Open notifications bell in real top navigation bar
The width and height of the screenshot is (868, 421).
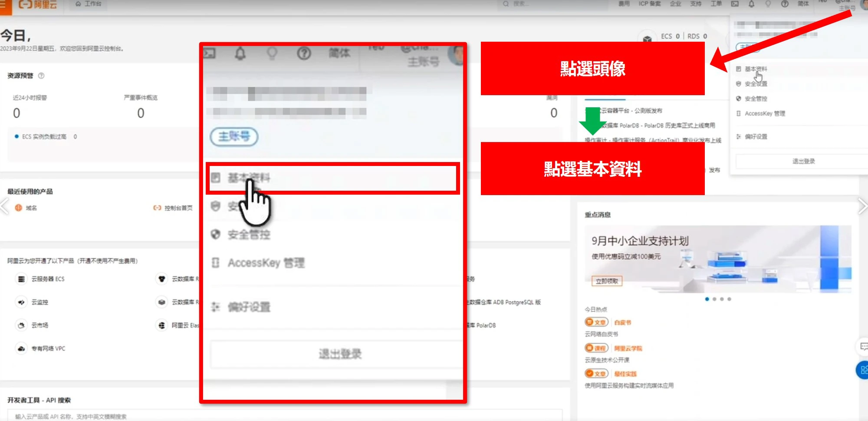point(752,4)
